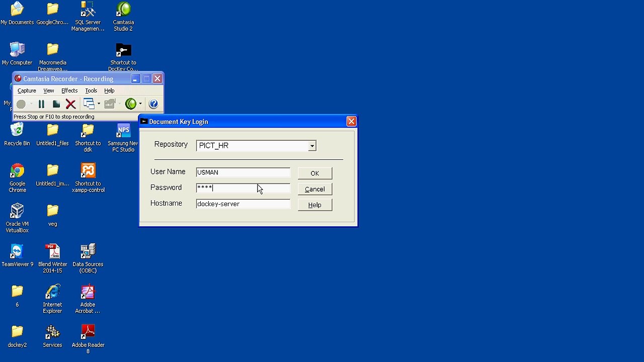Select the Untitled1_files folder
The height and width of the screenshot is (362, 644).
[52, 135]
